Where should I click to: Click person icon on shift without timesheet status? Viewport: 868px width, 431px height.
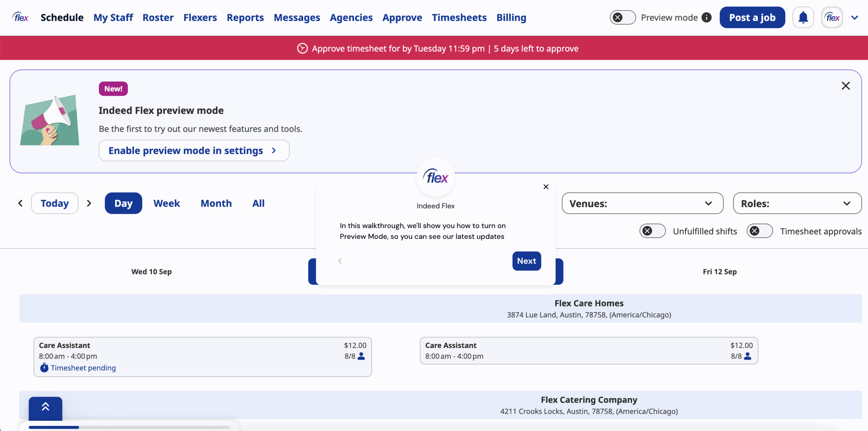pos(748,356)
